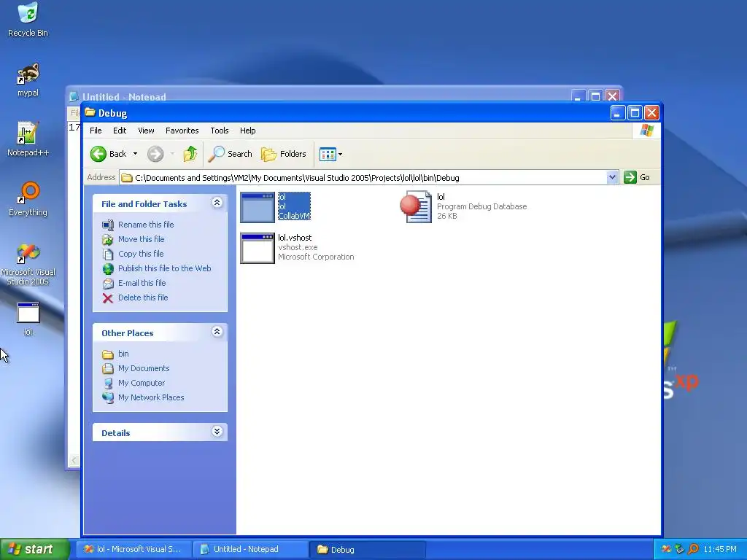Go to My Network Places link
Screen dimensions: 747x560
151,397
